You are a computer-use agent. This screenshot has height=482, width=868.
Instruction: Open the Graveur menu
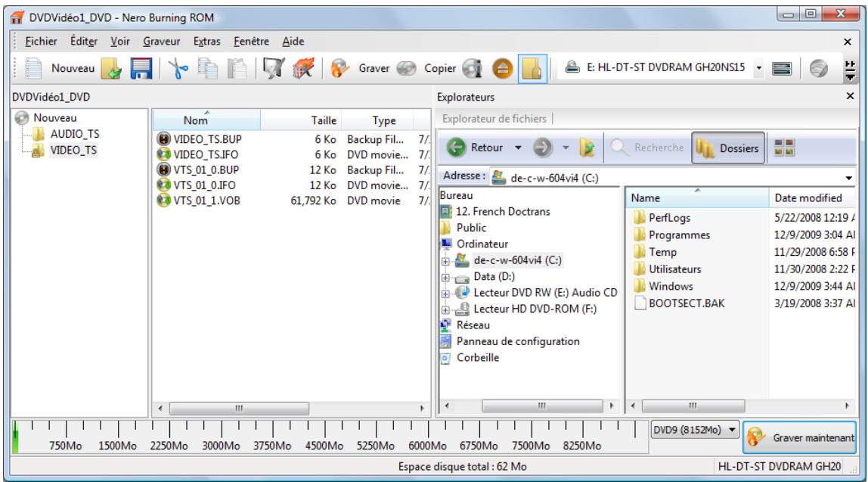[162, 42]
